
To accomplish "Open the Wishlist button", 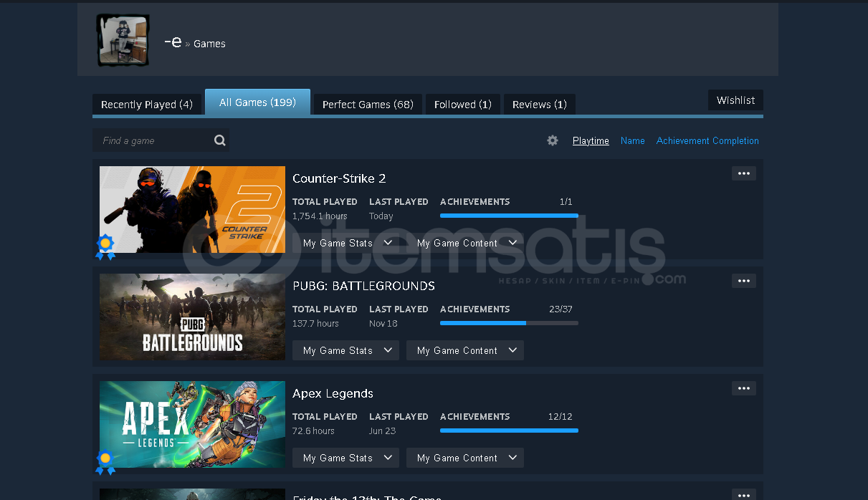I will click(735, 100).
